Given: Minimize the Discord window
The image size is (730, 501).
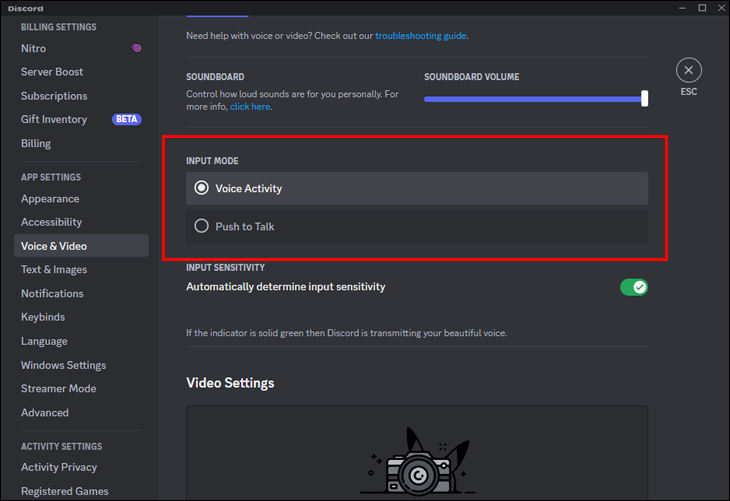Looking at the screenshot, I should coord(682,8).
